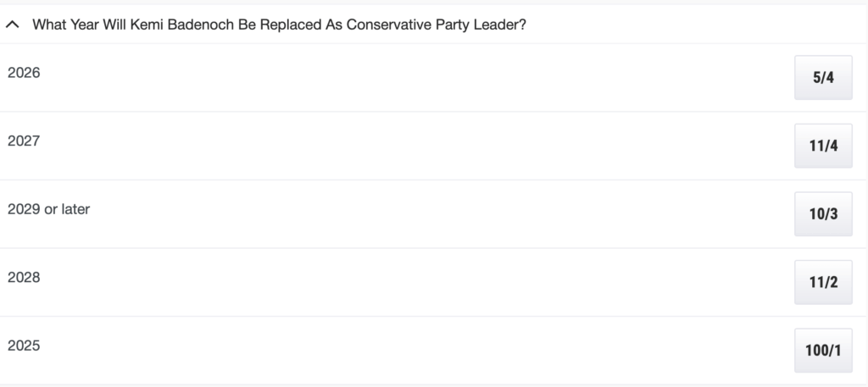Add 2027 replacement odds to betslip
Viewport: 868px width, 387px height.
coord(823,146)
